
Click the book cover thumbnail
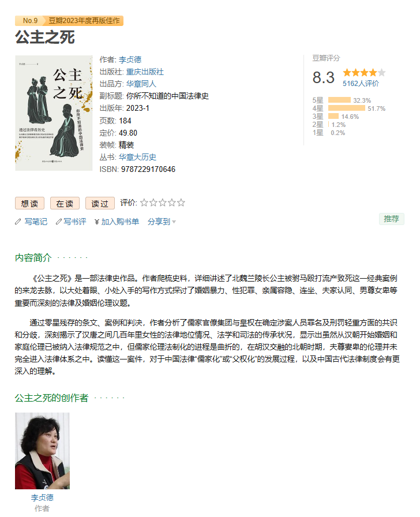tap(54, 113)
